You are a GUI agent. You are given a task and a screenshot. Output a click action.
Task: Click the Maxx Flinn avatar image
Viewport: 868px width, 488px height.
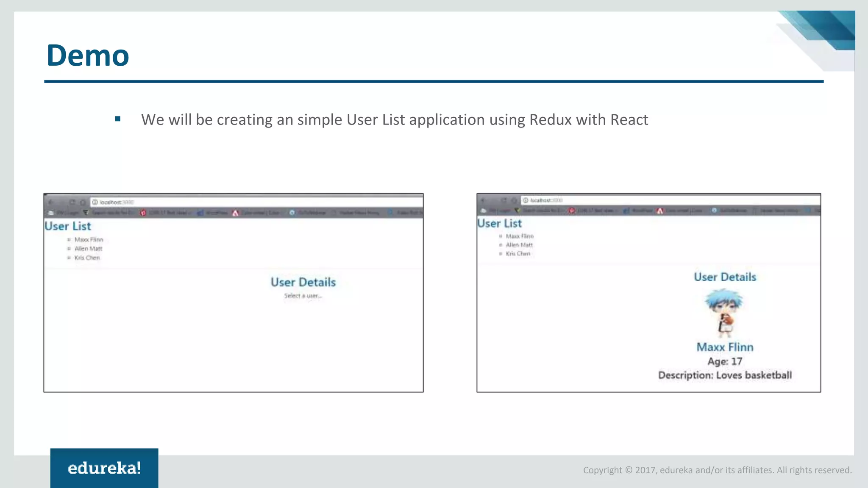click(724, 313)
